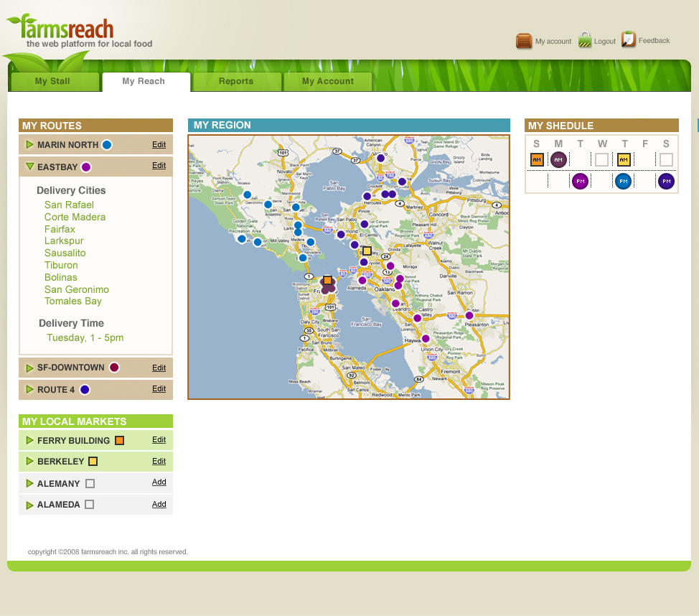The width and height of the screenshot is (699, 616).
Task: Check the Alameda market checkbox
Action: [89, 505]
